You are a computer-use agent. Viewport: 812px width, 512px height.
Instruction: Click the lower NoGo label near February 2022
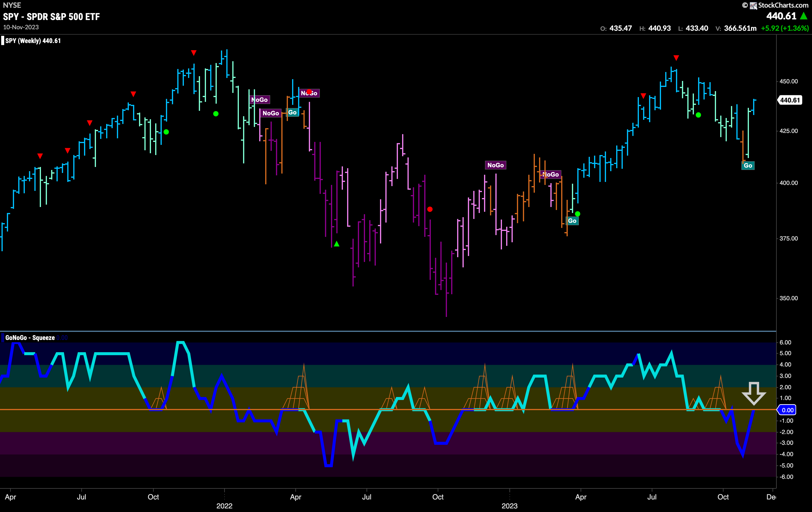271,113
